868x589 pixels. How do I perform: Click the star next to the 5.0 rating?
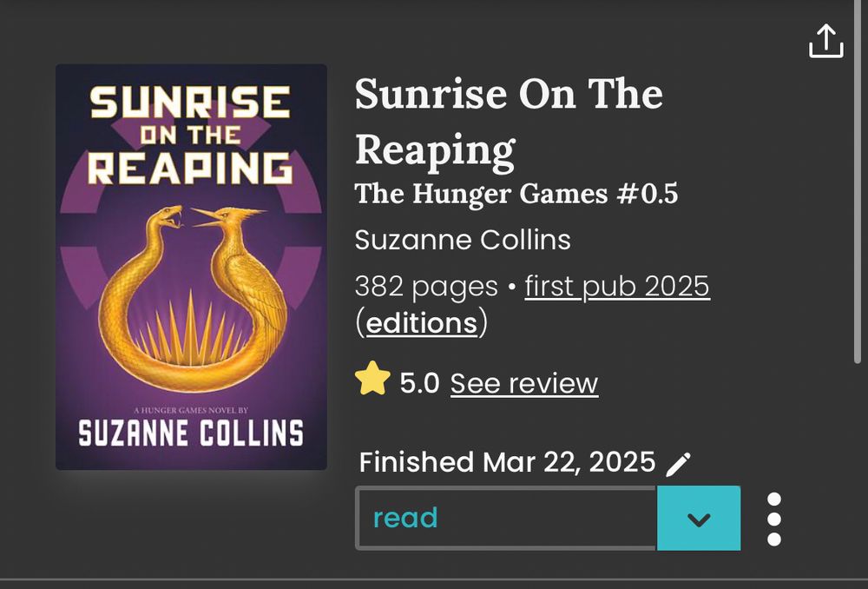(372, 381)
